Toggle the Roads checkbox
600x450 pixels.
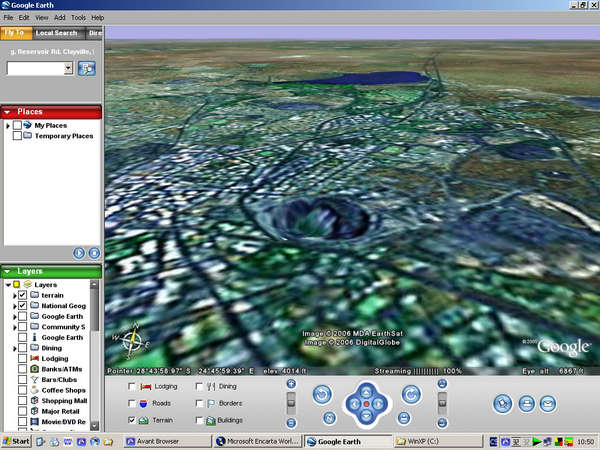tap(132, 403)
